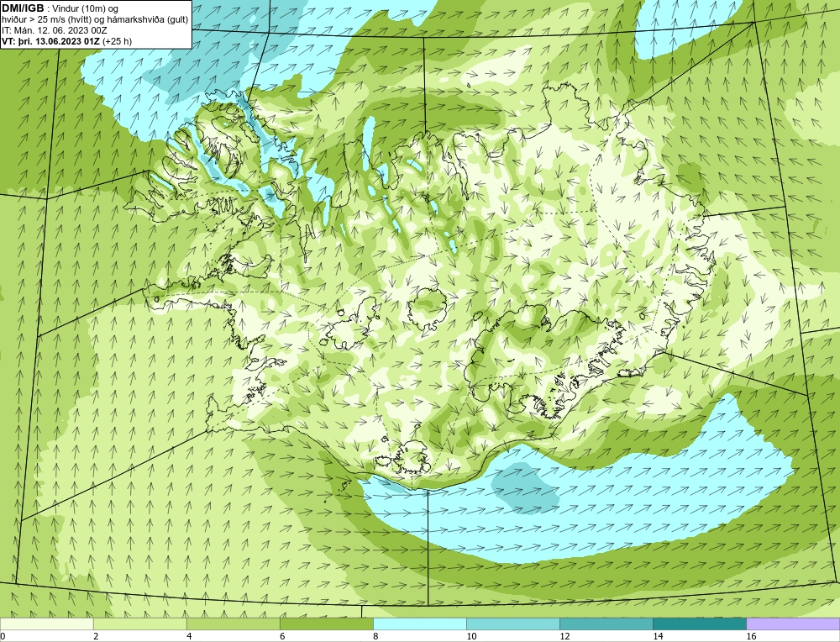The image size is (840, 642).
Task: Click the 'hviður > 25 m/s' legend line
Action: point(95,19)
